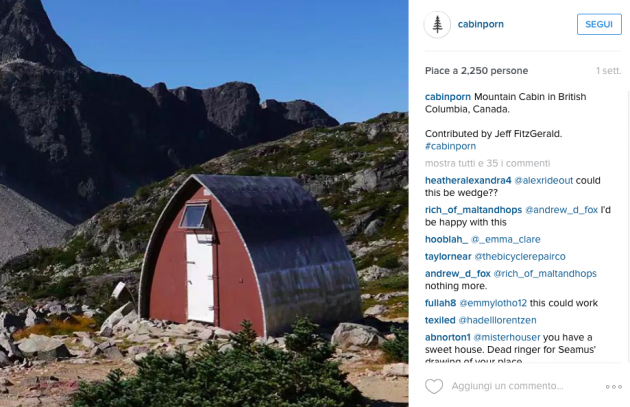Open the @alexrideout mention
630x407 pixels.
tap(544, 180)
